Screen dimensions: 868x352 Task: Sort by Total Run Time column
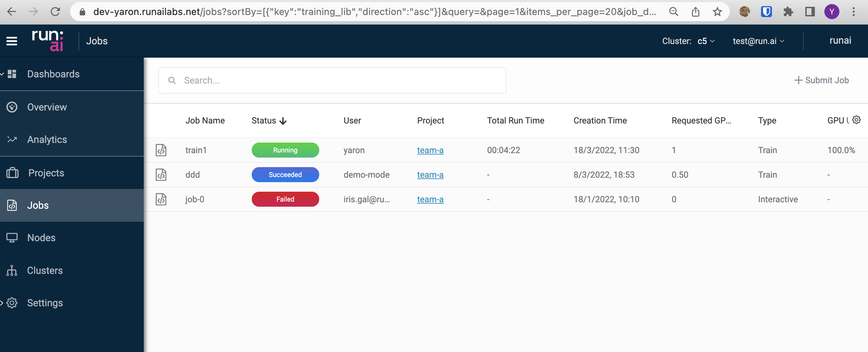[x=516, y=120]
